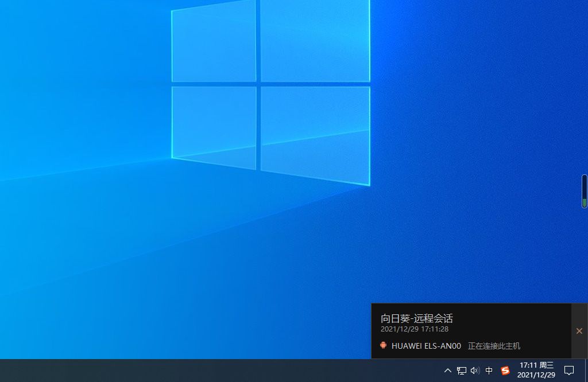Image resolution: width=588 pixels, height=382 pixels.
Task: Select the notification title 向日葵-远程会话
Action: [417, 318]
